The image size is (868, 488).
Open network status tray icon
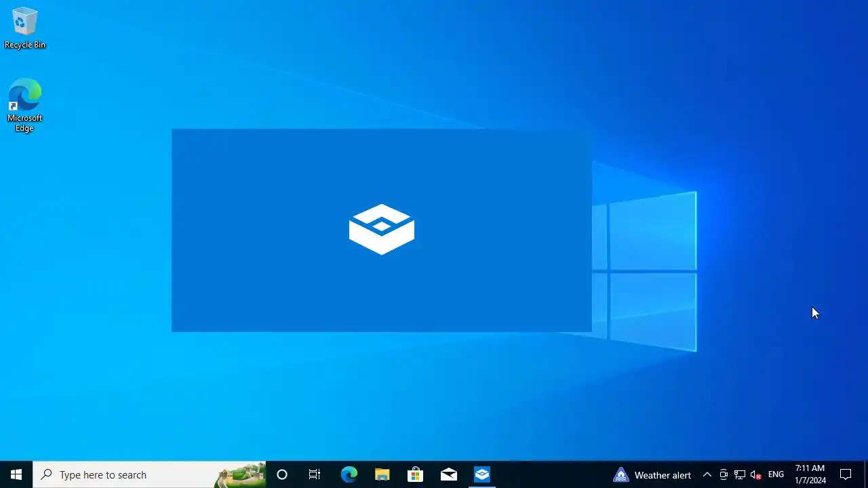pos(740,474)
